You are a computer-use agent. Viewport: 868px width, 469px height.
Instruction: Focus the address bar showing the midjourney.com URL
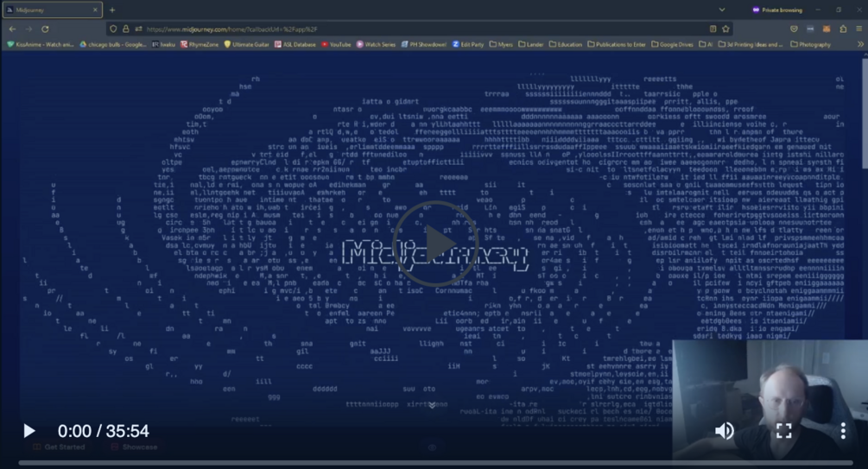[x=421, y=29]
